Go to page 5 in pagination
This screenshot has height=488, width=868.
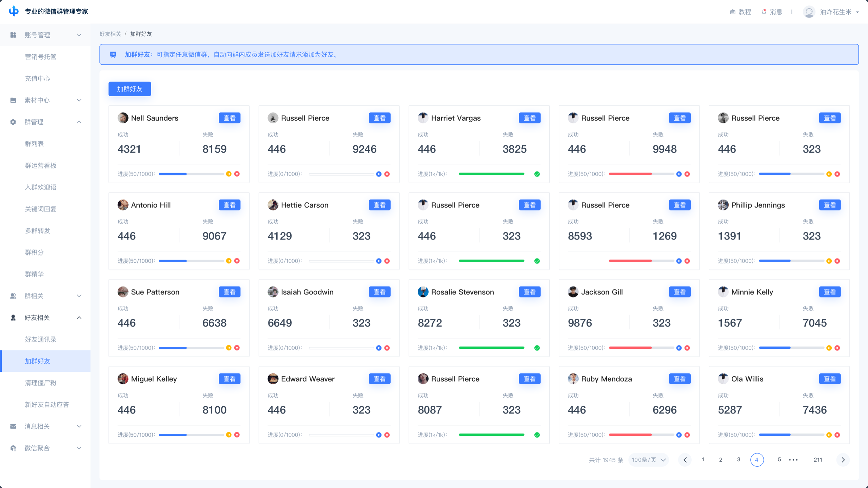(x=779, y=460)
